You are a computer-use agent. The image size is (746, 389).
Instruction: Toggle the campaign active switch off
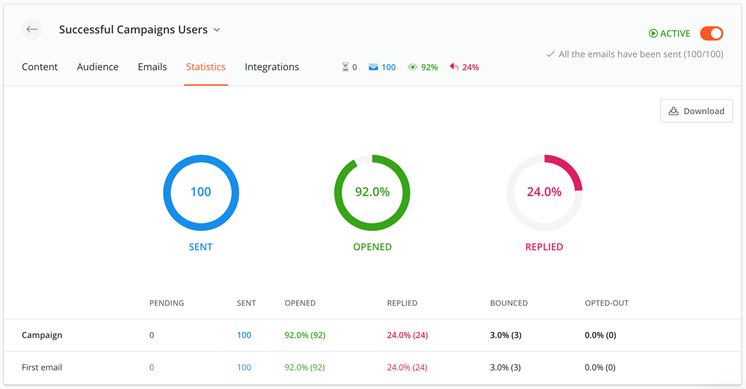pyautogui.click(x=711, y=33)
